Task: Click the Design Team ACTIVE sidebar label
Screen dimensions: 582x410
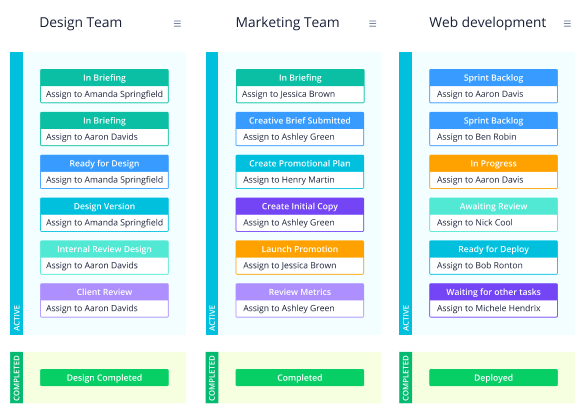Action: [17, 318]
